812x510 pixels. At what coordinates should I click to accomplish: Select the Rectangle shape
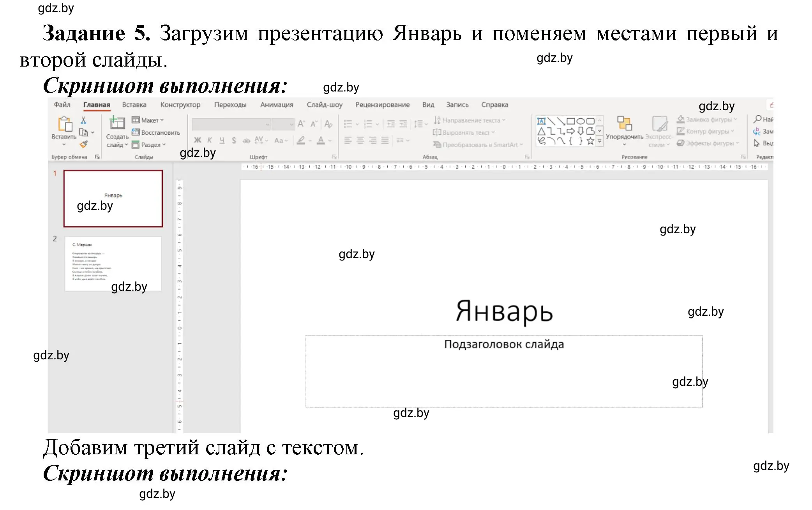point(571,121)
